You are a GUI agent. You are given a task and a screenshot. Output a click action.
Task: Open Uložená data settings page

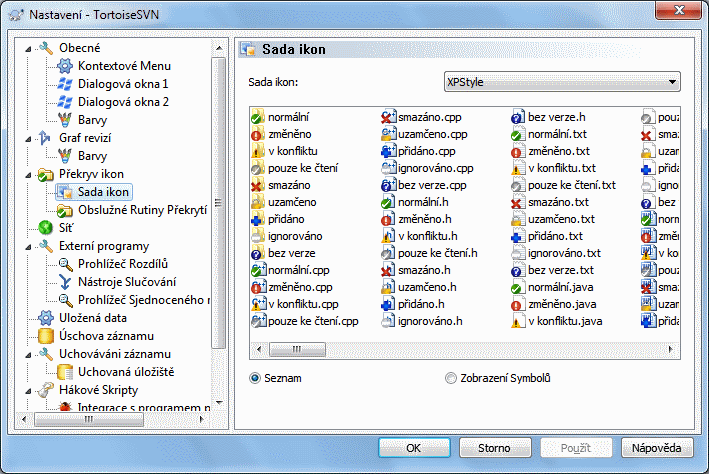click(x=93, y=318)
